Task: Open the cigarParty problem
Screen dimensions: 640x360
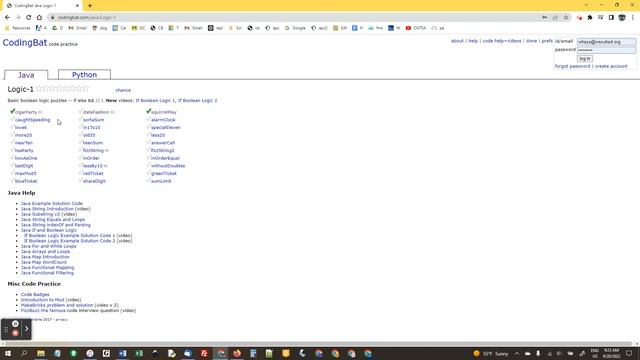Action: coord(26,112)
